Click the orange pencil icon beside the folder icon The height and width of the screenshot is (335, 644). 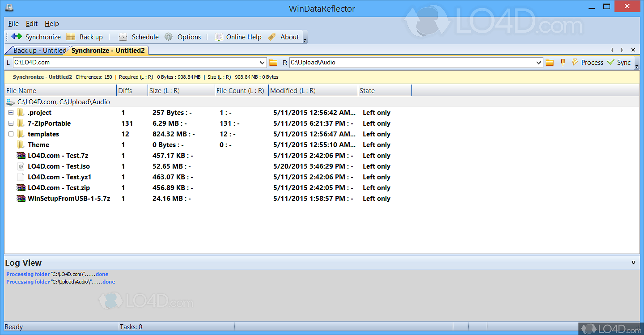tap(563, 62)
